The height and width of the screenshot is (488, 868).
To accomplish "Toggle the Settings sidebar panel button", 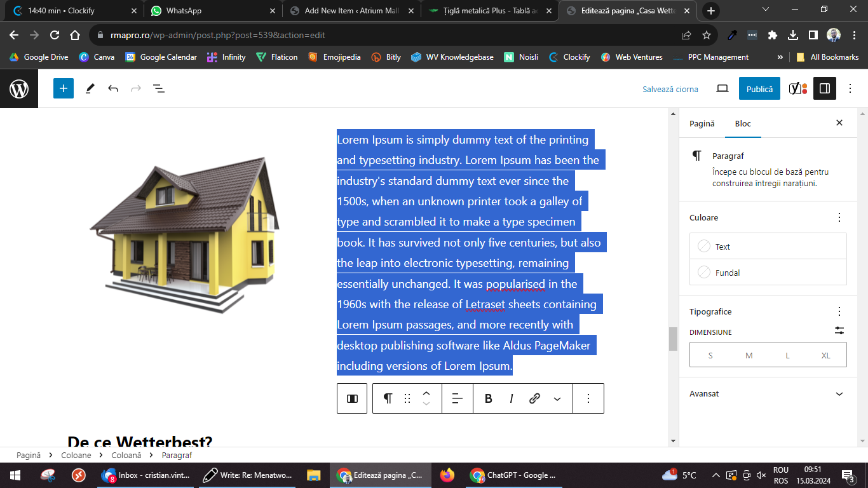I will pos(824,88).
